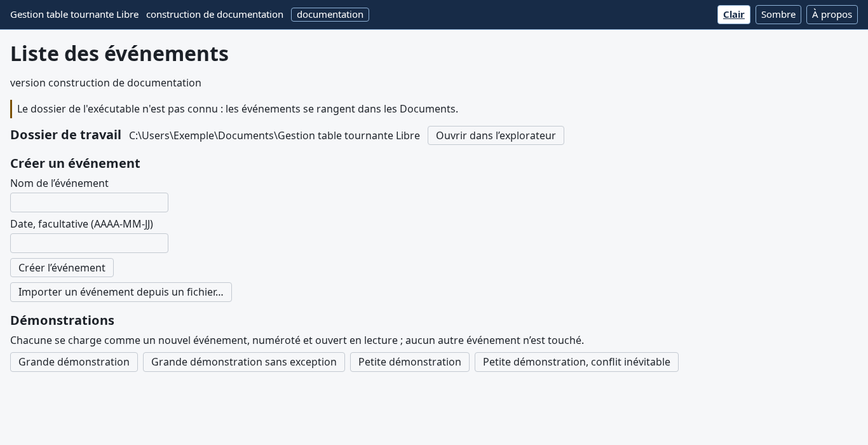Click the Démonstrations section heading
Screen dimensions: 868x445
(x=62, y=320)
